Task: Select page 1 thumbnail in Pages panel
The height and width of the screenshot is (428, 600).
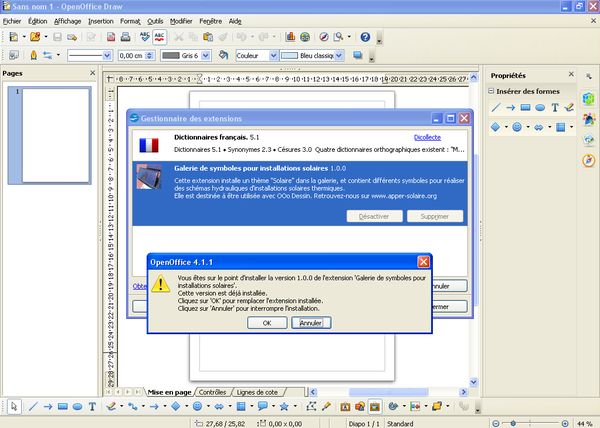Action: click(50, 135)
